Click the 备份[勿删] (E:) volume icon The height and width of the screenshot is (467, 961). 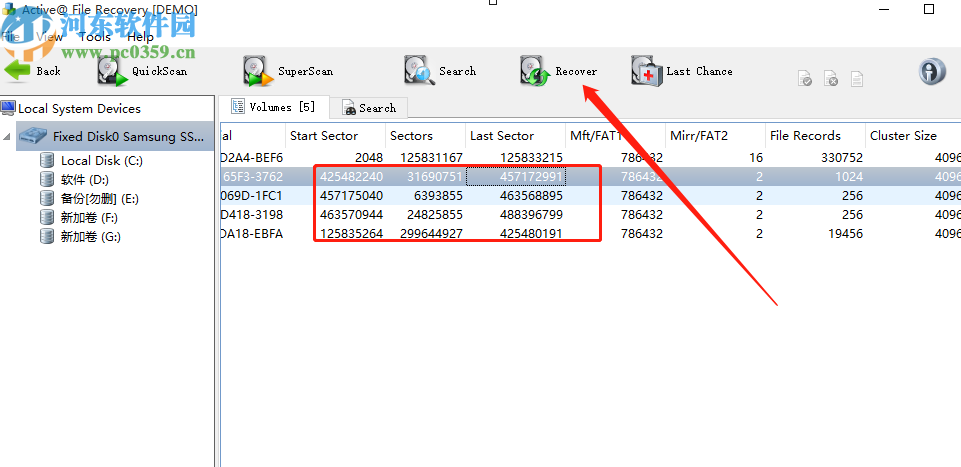(47, 199)
